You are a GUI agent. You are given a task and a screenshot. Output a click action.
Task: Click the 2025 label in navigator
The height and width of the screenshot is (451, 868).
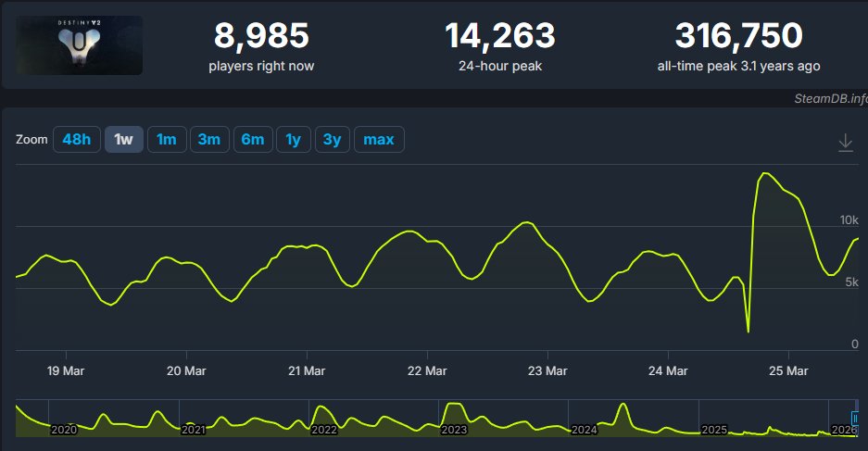point(714,430)
